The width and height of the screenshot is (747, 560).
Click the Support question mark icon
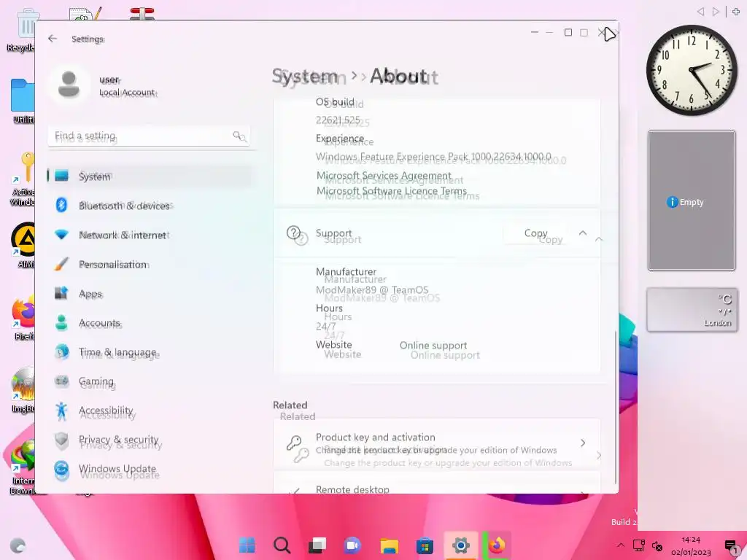point(294,233)
